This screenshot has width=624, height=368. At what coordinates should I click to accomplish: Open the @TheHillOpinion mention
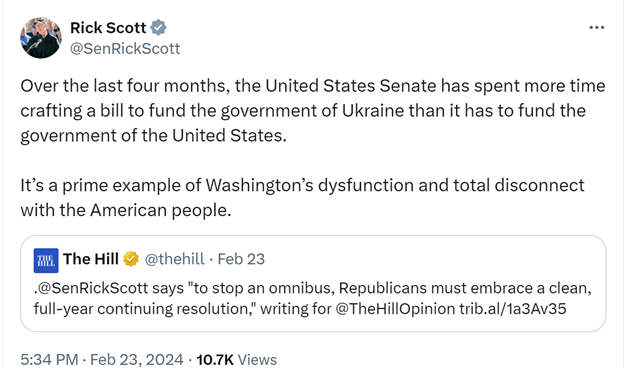tap(395, 309)
